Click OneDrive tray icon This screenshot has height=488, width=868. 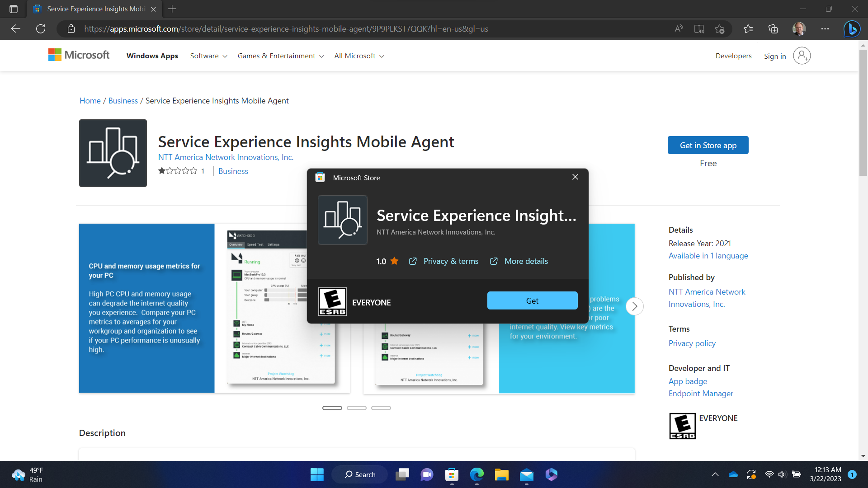733,474
